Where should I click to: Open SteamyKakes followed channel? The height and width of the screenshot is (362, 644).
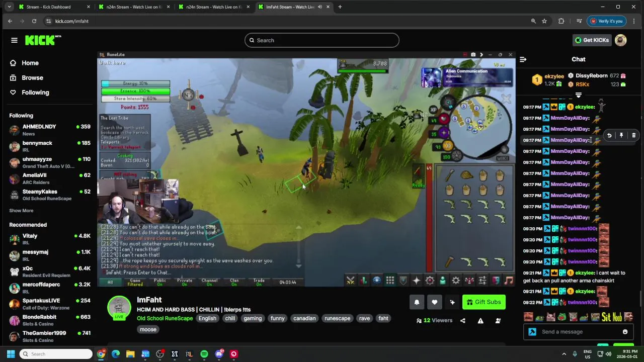point(49,195)
